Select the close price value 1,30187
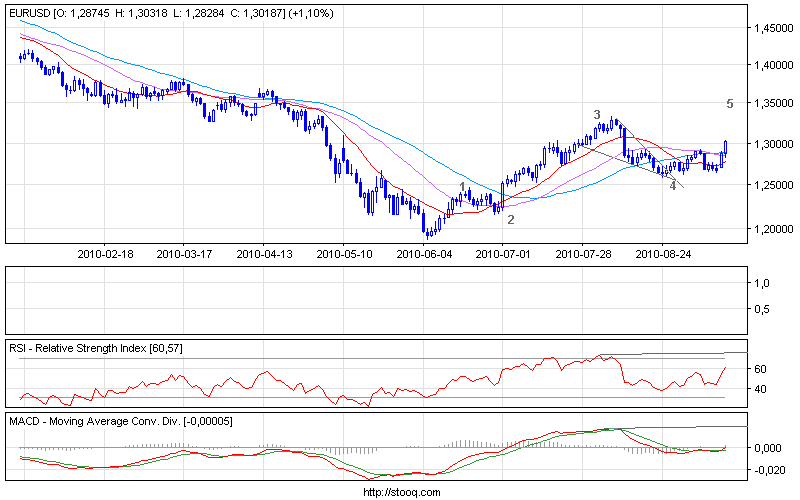 [263, 13]
